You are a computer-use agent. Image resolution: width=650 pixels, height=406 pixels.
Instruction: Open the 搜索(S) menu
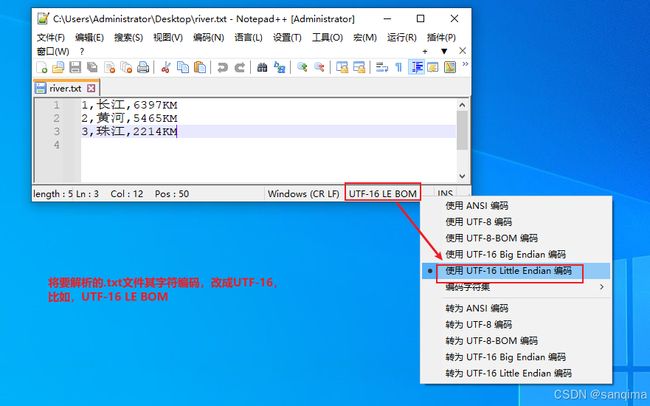129,38
